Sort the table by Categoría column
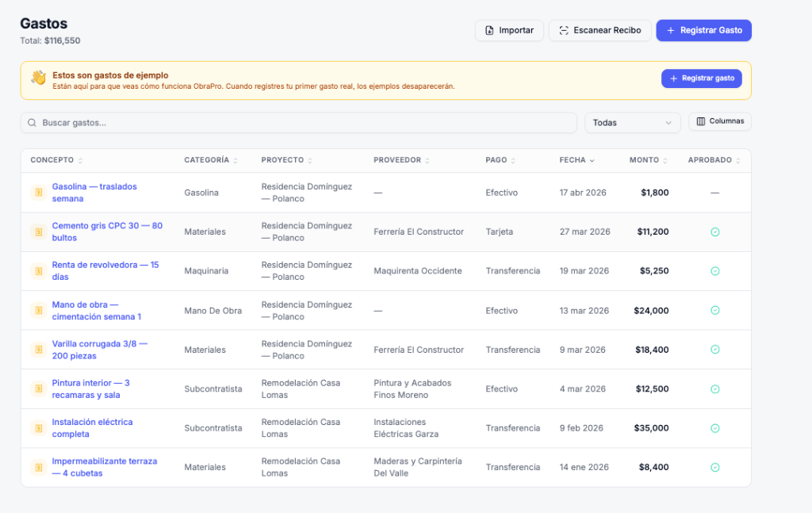The width and height of the screenshot is (812, 513). pos(211,160)
